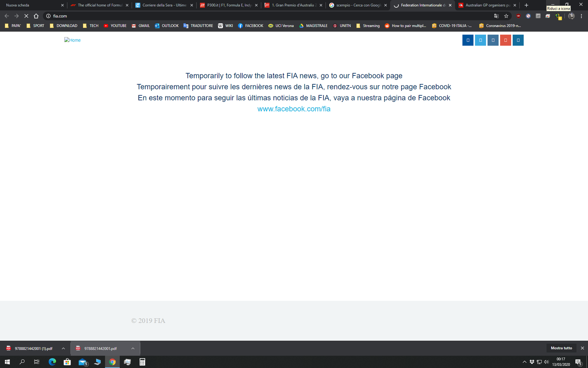Click the uBlock Origin extension icon
The image size is (588, 368).
pos(519,16)
